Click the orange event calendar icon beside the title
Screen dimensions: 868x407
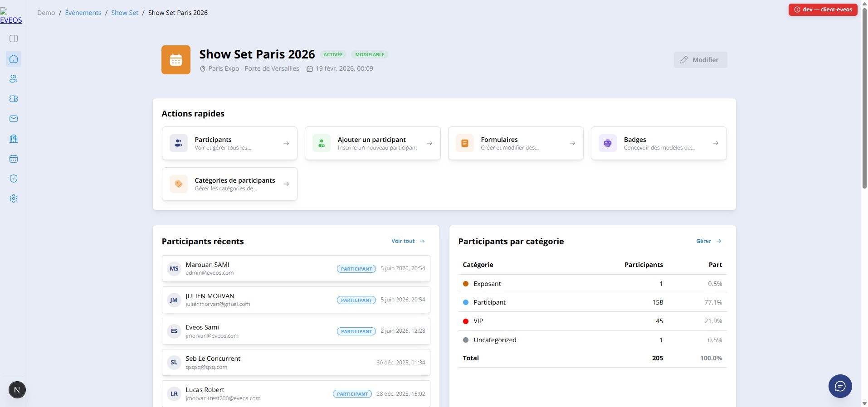coord(176,60)
